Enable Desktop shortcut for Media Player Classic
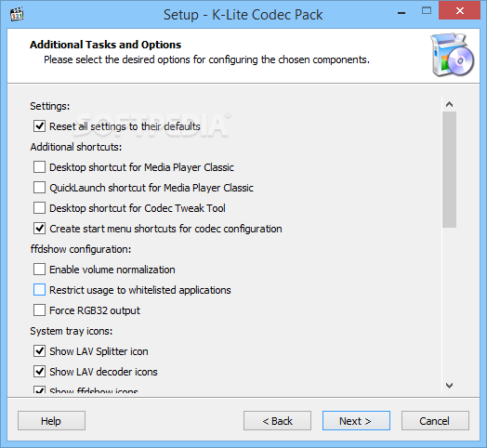The image size is (487, 448). tap(39, 167)
